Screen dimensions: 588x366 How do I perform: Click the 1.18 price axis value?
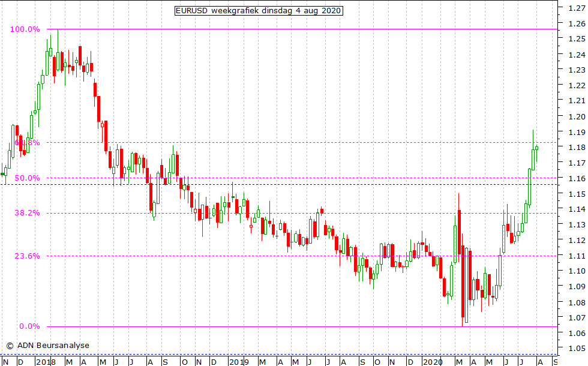point(577,148)
